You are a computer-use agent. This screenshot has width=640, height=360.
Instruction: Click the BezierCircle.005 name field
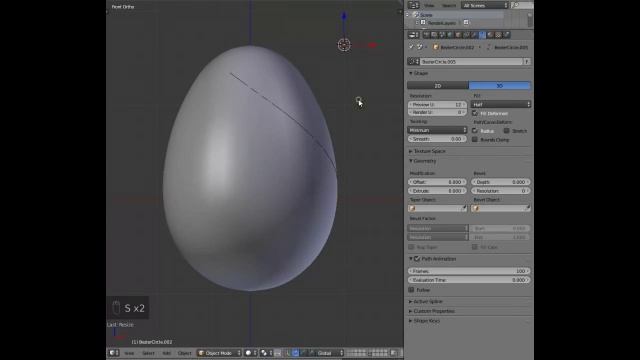[471, 62]
